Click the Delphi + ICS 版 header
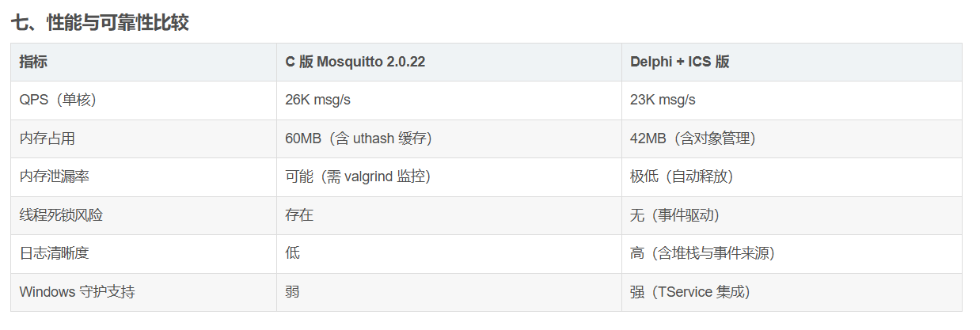Viewport: 980px width, 330px height. [x=680, y=62]
